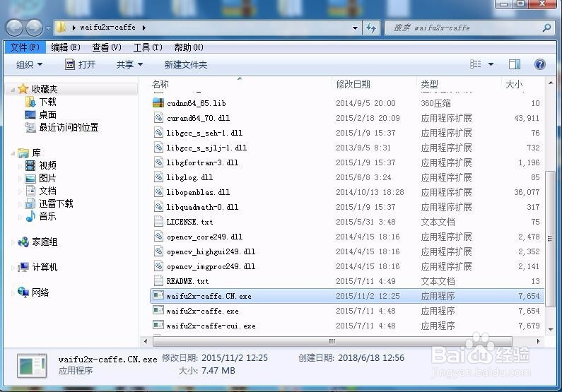Open the 文件(F) menu
The height and width of the screenshot is (392, 562).
point(24,47)
